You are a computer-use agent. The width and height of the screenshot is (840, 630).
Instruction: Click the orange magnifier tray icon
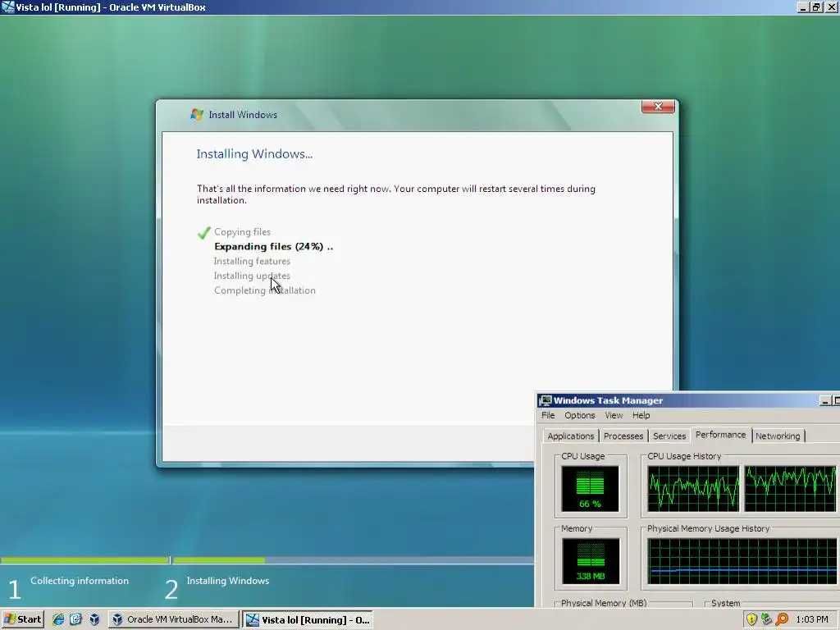tap(782, 619)
